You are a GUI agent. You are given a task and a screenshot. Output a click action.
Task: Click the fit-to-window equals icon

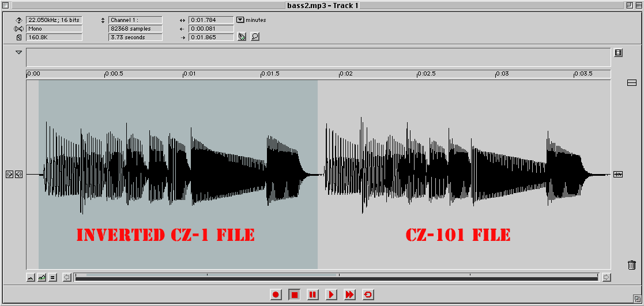(x=52, y=278)
